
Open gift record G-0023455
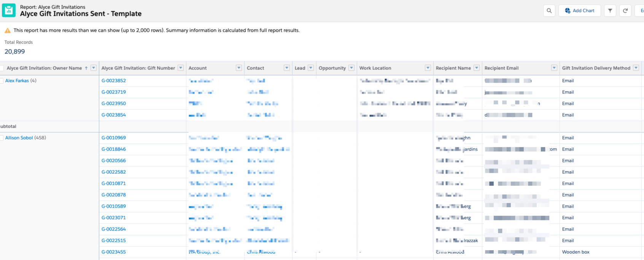tap(114, 252)
